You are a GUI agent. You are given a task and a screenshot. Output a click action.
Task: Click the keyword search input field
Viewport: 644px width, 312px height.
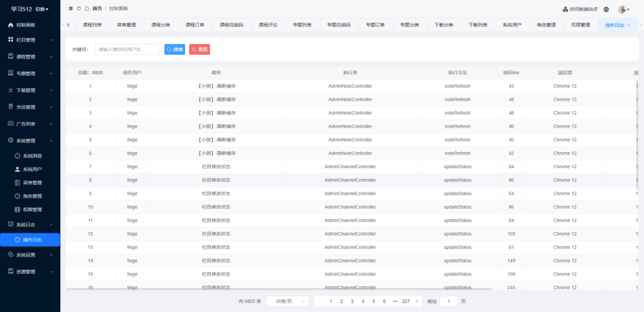click(127, 50)
